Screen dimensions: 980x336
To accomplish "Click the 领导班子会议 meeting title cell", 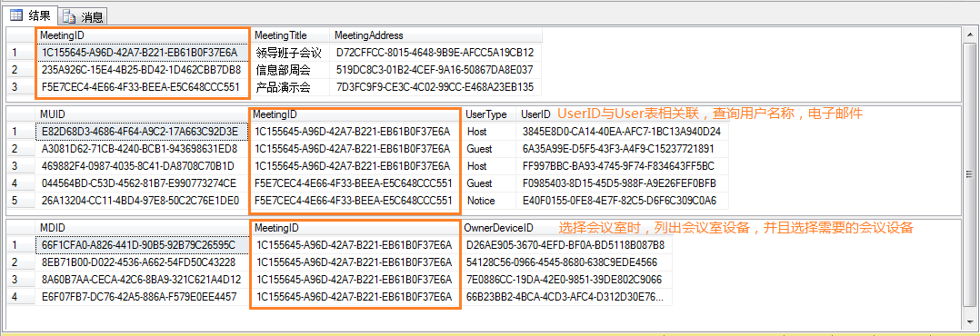I will (x=289, y=53).
